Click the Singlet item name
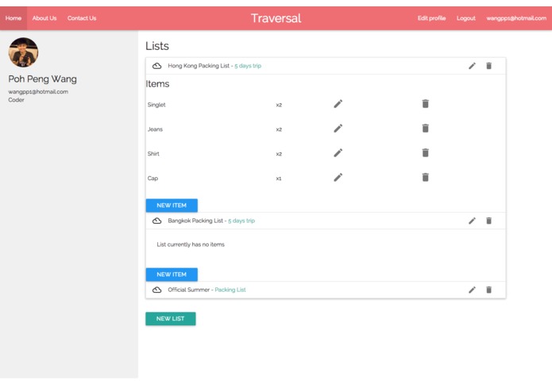 coord(156,105)
